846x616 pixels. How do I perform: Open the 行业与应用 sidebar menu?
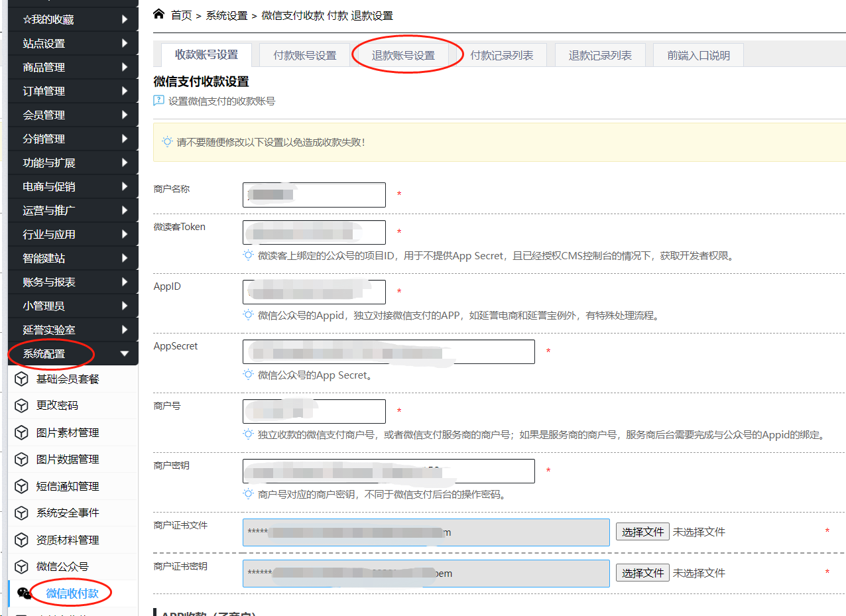(x=73, y=234)
